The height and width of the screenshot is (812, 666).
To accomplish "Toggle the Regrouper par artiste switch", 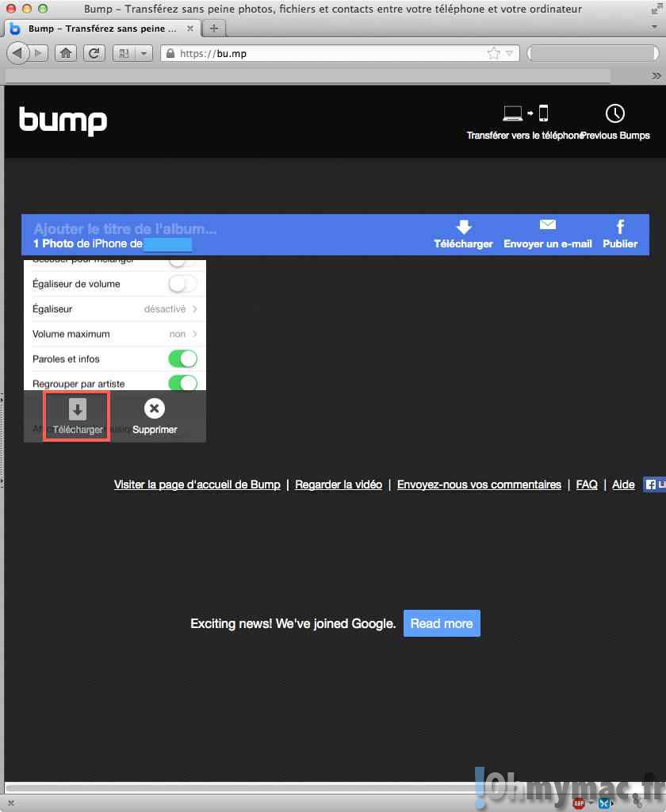I will coord(182,383).
